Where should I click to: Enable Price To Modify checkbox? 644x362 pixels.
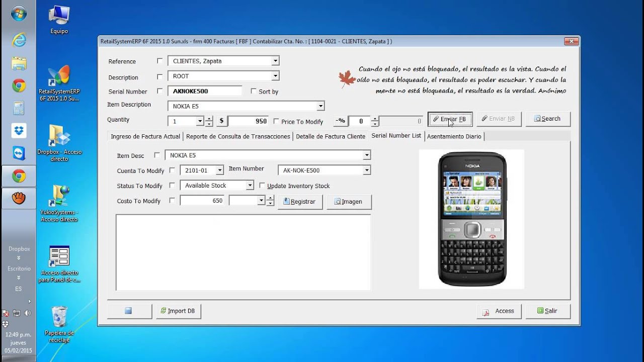pyautogui.click(x=276, y=121)
